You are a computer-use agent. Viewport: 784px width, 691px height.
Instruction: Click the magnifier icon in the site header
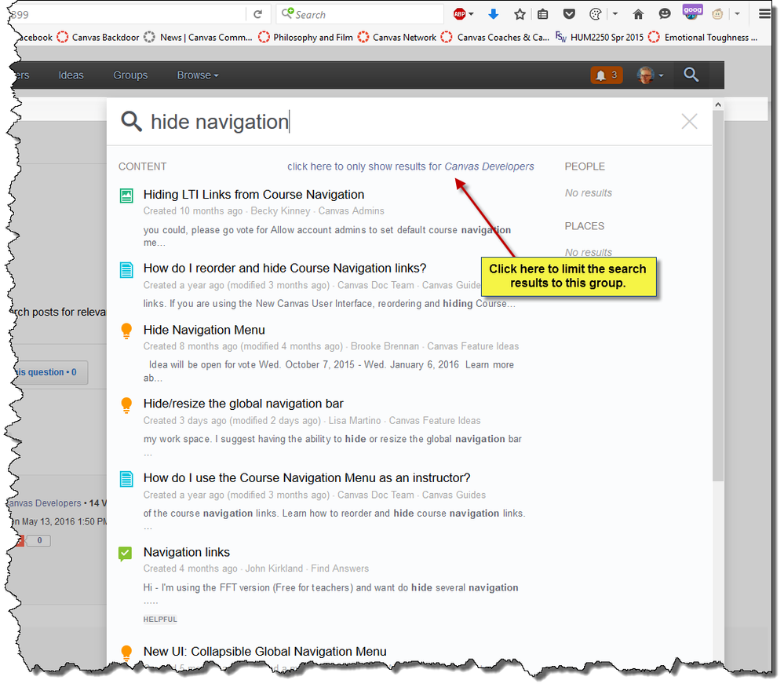tap(691, 75)
